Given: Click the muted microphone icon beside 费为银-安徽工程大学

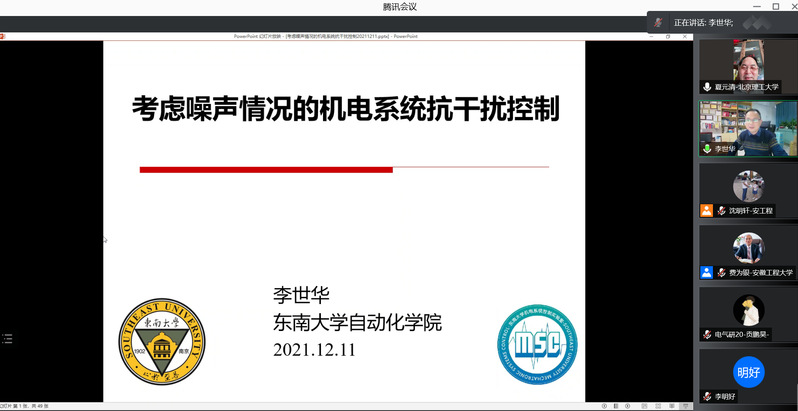Looking at the screenshot, I should pos(707,272).
